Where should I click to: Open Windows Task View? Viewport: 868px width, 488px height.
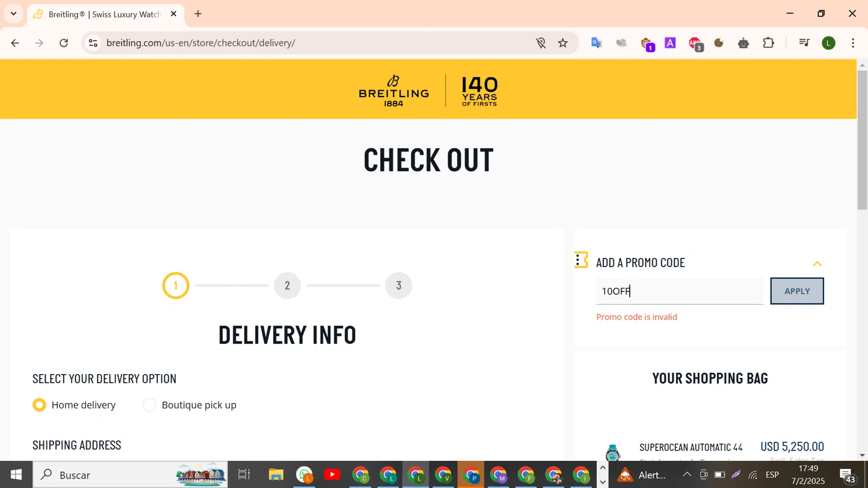(244, 475)
